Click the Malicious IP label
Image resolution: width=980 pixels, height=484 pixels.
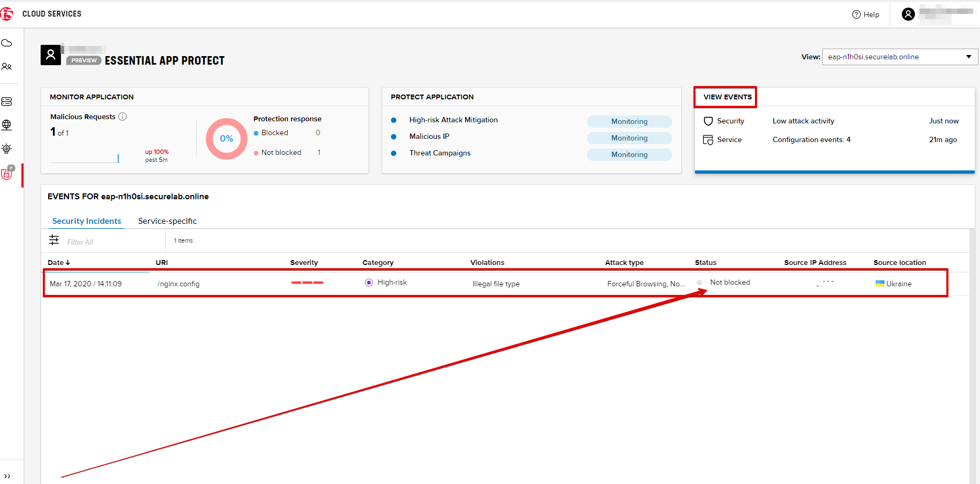click(429, 137)
